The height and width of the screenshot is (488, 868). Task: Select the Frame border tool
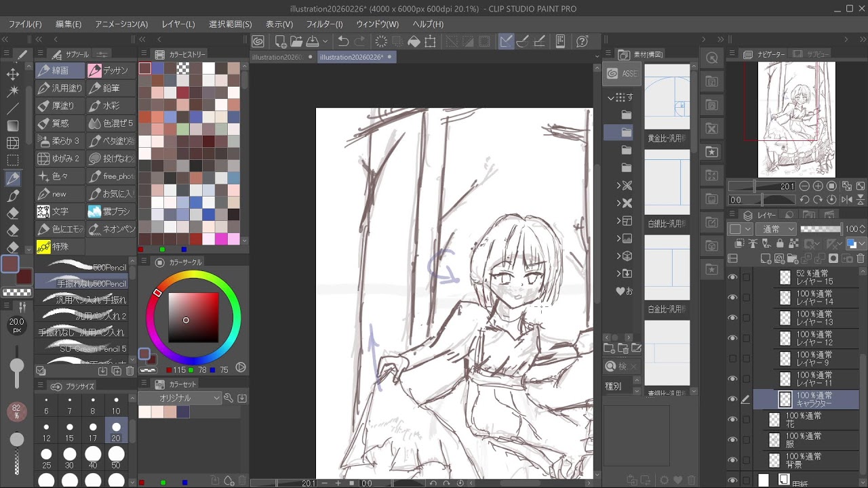[12, 144]
